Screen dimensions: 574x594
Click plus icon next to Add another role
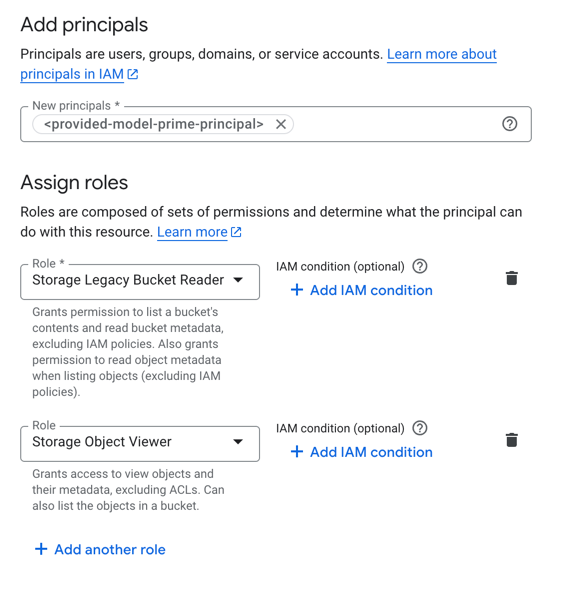tap(41, 549)
